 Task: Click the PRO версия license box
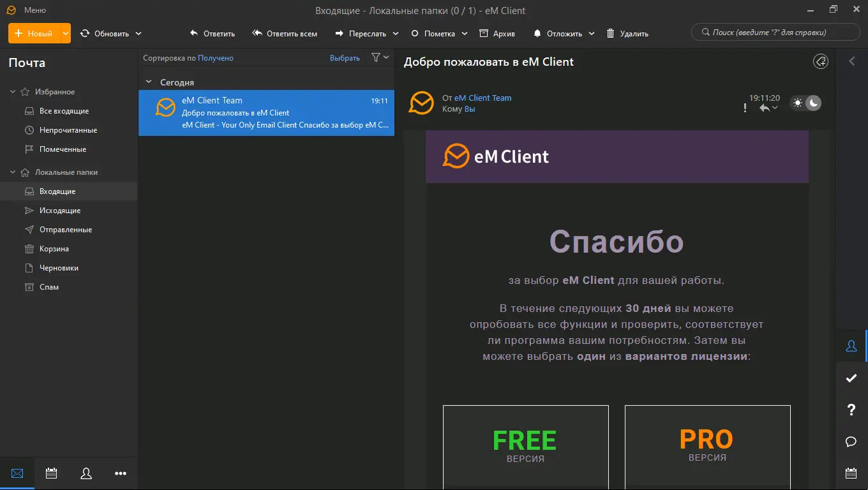point(707,447)
